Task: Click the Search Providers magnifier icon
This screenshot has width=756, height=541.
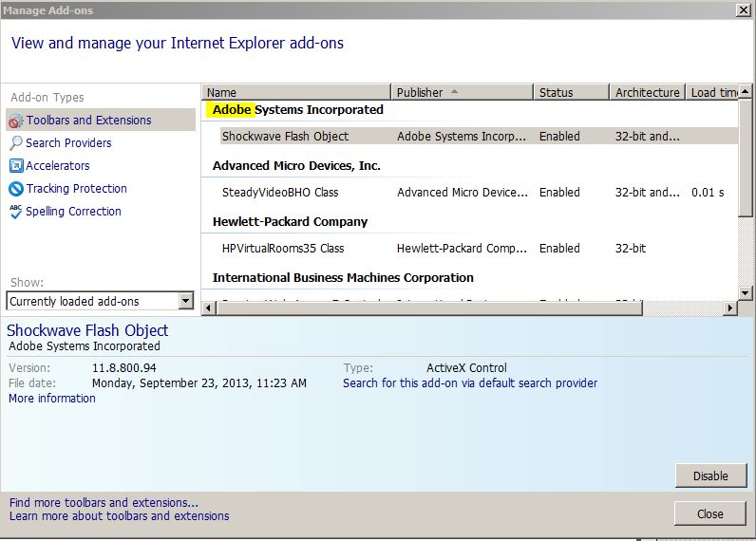Action: coord(15,143)
